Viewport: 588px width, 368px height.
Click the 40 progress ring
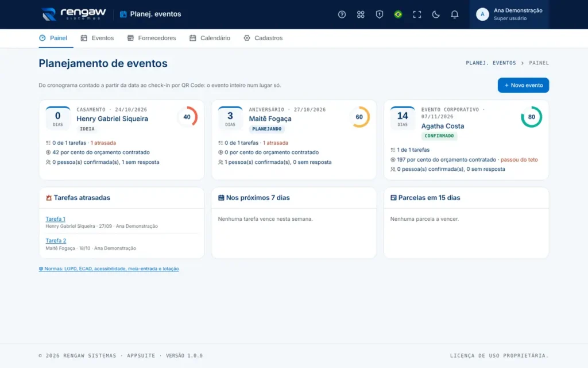(x=187, y=117)
